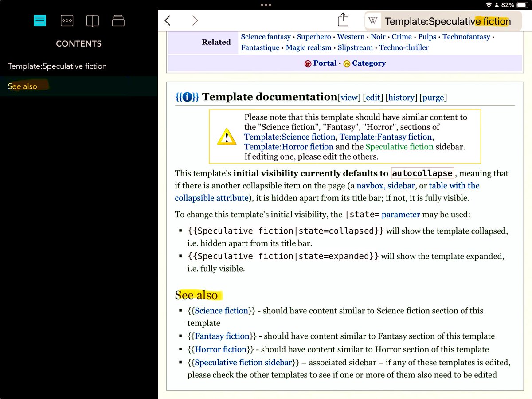Open the Category link
This screenshot has width=532, height=399.
[x=369, y=63]
